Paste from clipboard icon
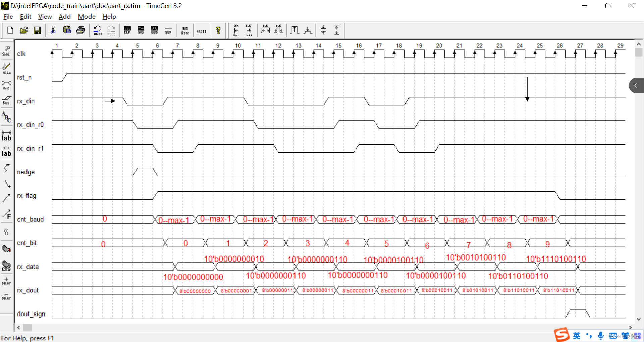Viewport: 644px width, 342px height. click(67, 30)
